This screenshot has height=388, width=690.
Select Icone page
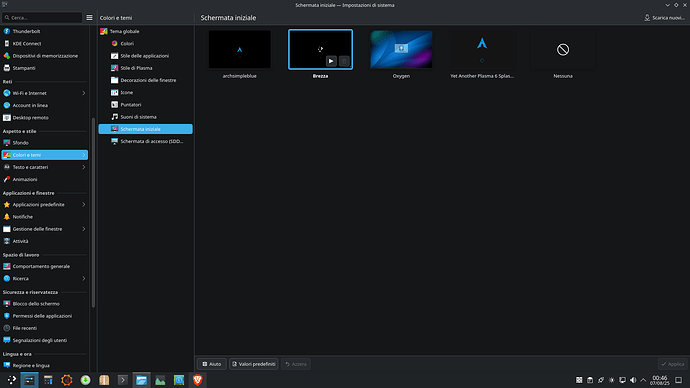click(x=146, y=92)
